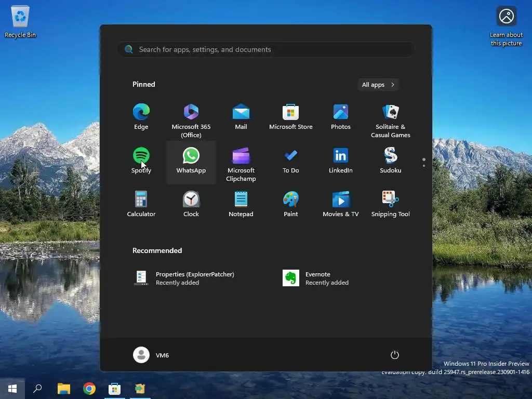Open Microsoft Store from the taskbar
Viewport: 532px width, 399px height.
coord(115,389)
